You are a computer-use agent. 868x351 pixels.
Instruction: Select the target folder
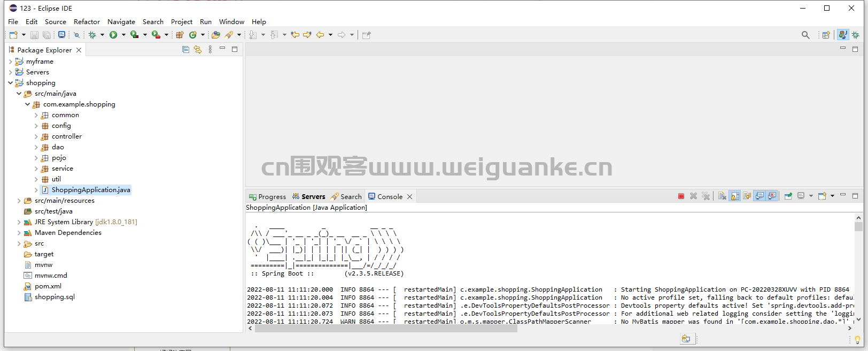[x=44, y=254]
